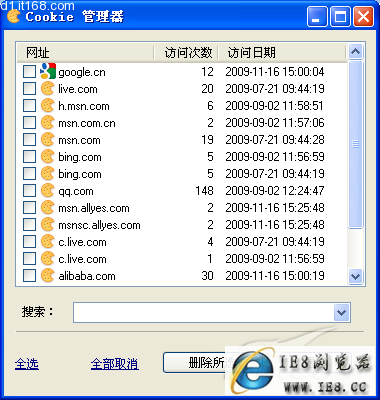Open the 搜索 dropdown arrow

click(341, 313)
